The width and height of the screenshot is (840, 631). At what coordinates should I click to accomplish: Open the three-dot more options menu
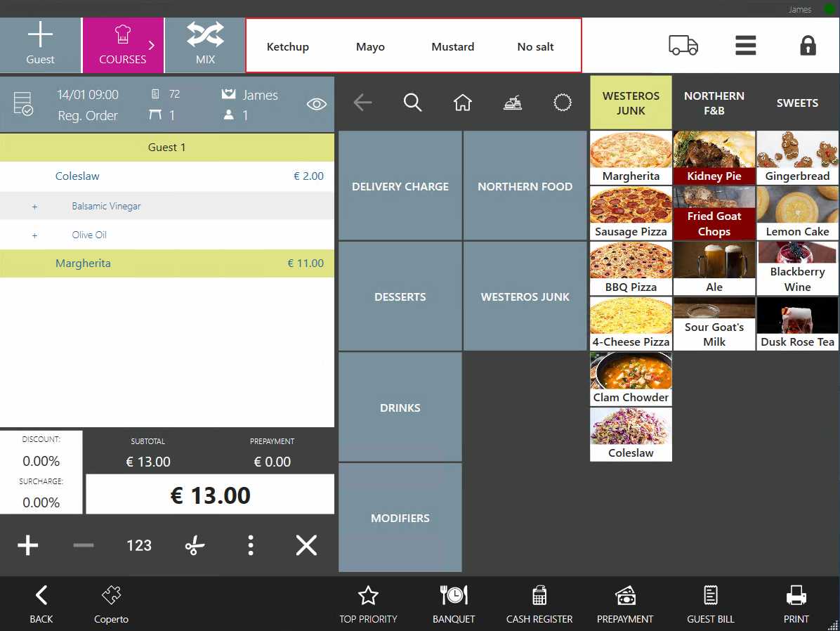click(x=251, y=545)
